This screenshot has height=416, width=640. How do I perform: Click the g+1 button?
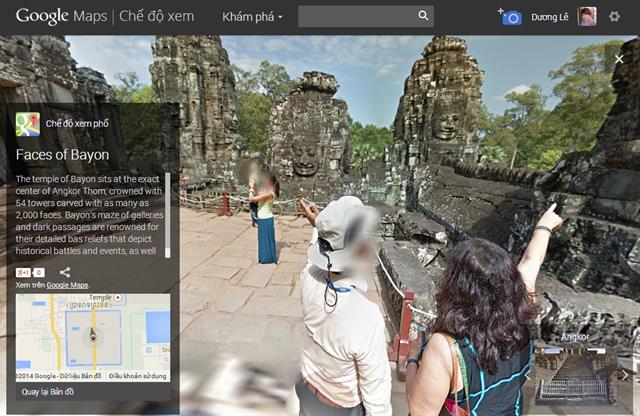[23, 272]
